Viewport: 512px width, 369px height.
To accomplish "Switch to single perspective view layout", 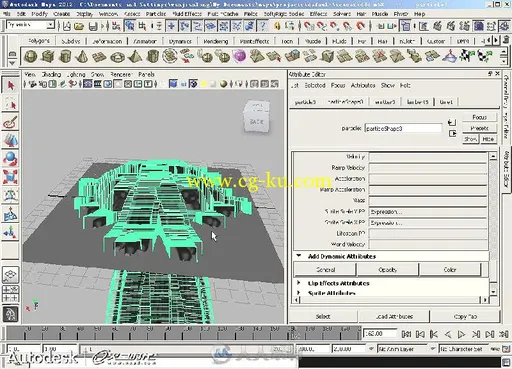I will (x=11, y=275).
